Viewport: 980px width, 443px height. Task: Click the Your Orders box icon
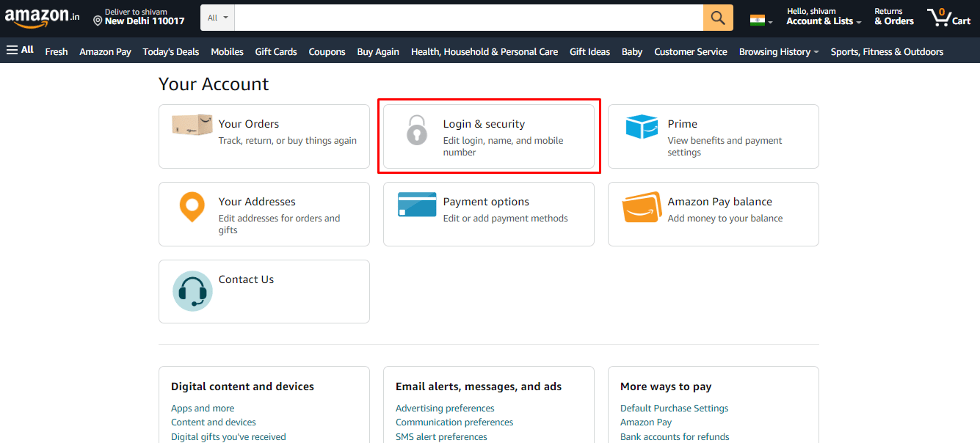pos(192,125)
